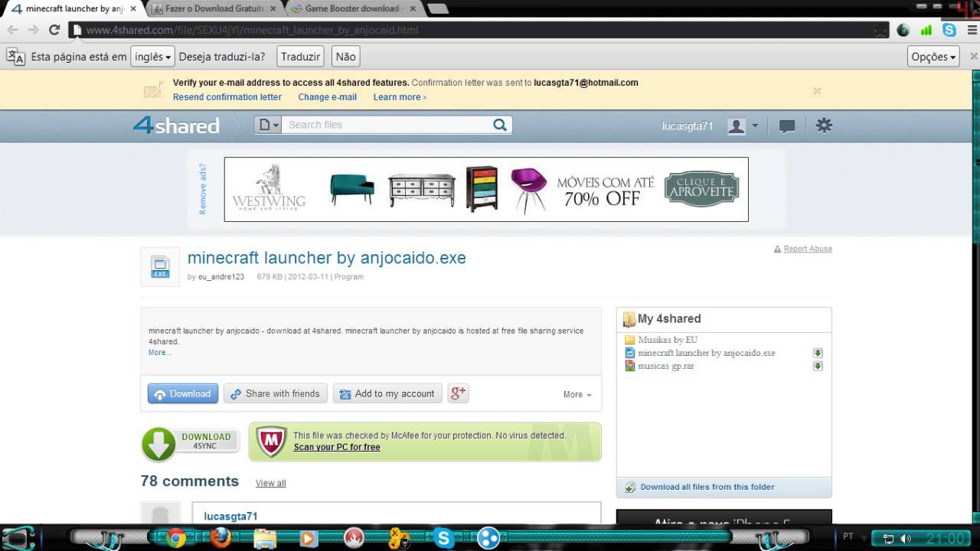Viewport: 980px width, 551px height.
Task: Click the Traduzir button
Action: (x=301, y=57)
